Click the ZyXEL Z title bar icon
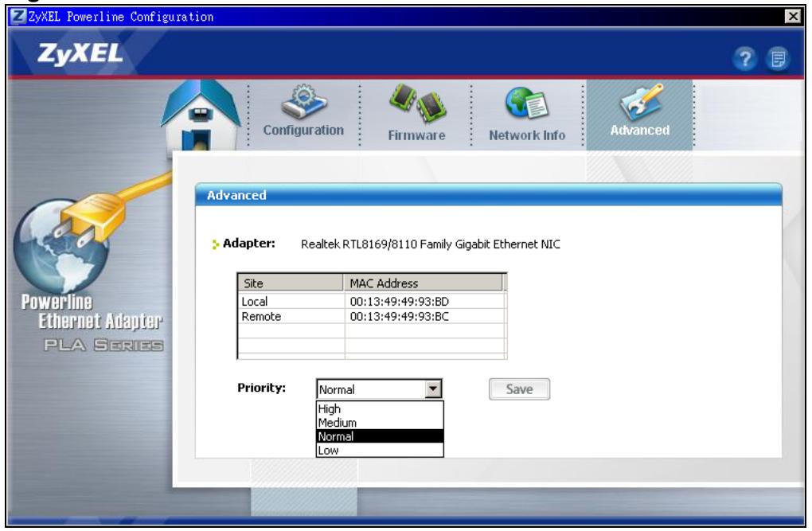The image size is (812, 531). pos(18,17)
